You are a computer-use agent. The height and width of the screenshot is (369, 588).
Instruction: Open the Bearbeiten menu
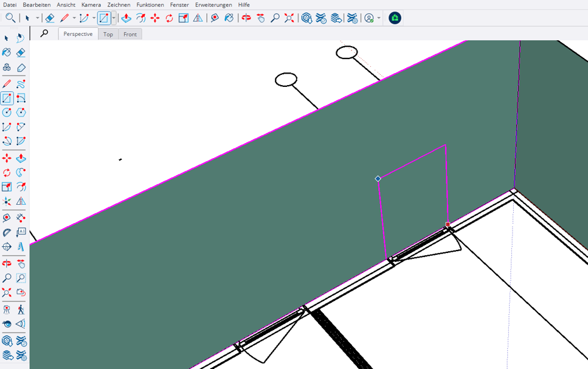(36, 5)
